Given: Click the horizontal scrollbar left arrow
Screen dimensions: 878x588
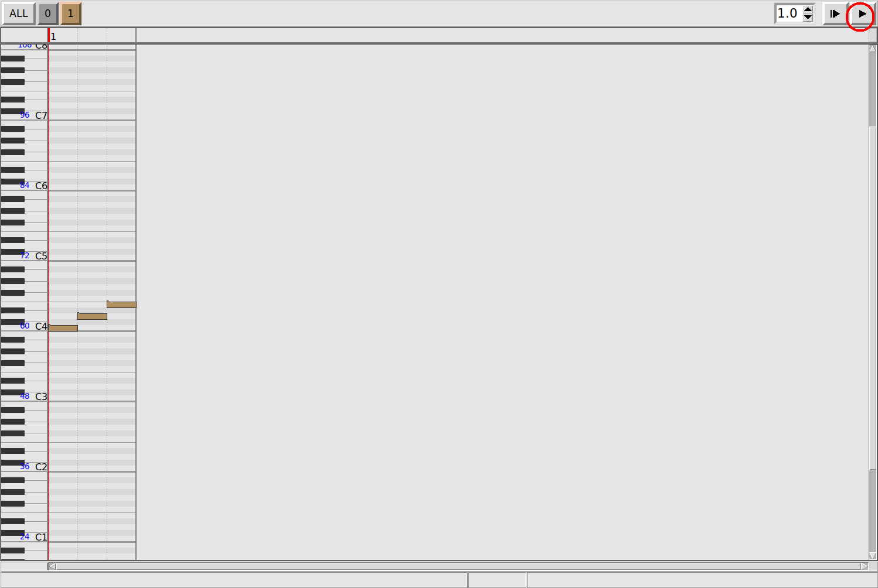Looking at the screenshot, I should (52, 566).
